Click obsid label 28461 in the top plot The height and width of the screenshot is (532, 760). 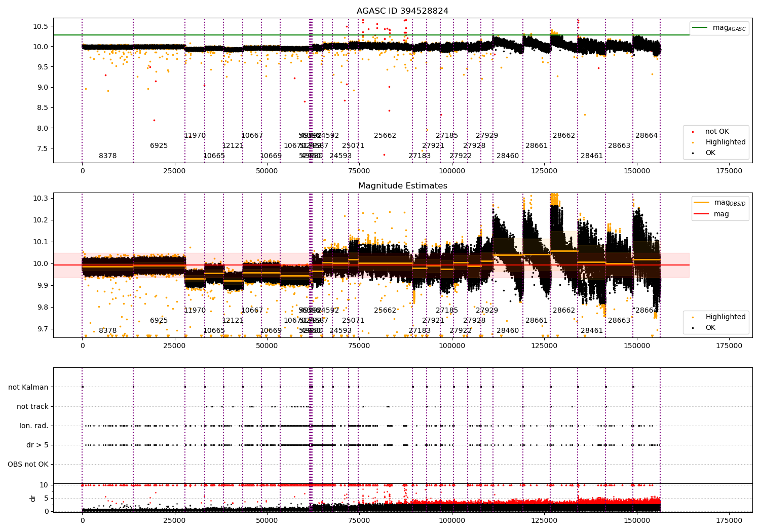tap(592, 156)
